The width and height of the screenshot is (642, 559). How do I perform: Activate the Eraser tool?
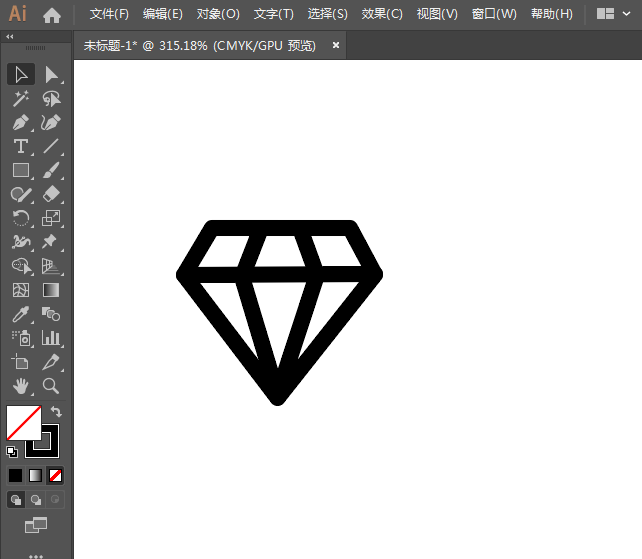pyautogui.click(x=51, y=194)
